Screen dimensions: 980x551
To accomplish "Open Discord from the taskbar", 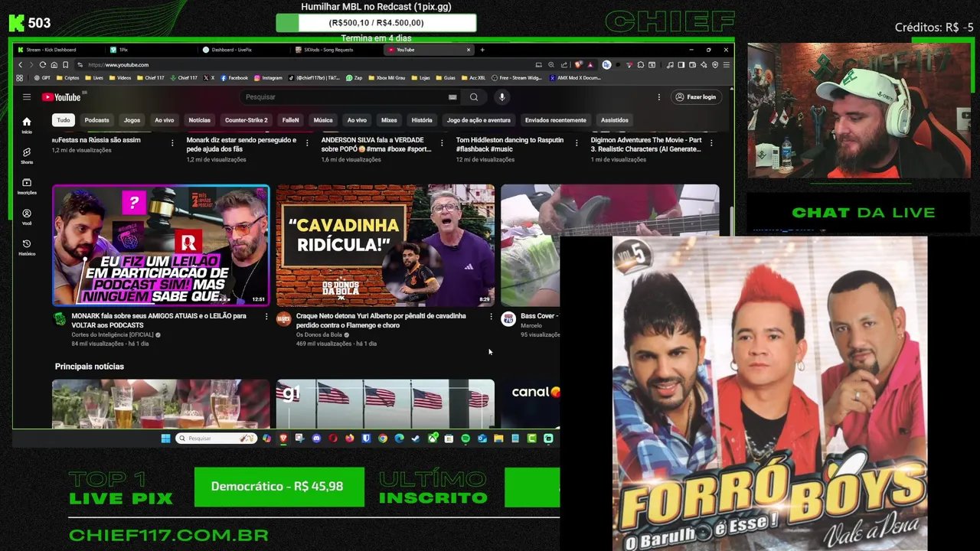I will pos(316,439).
